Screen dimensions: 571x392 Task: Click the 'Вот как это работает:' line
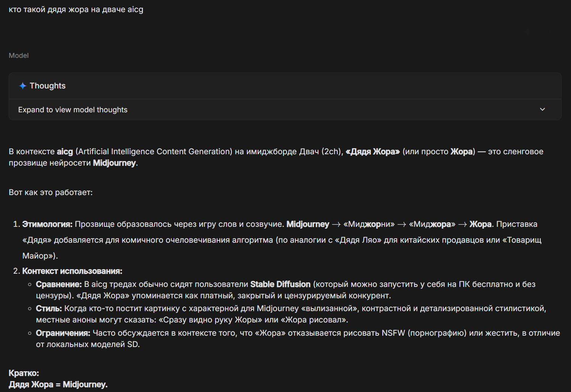pos(51,192)
